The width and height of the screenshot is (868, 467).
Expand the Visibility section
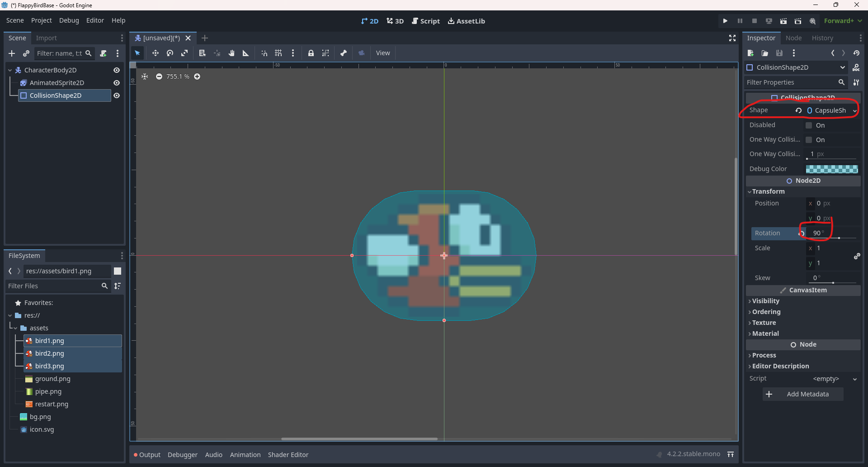click(765, 301)
